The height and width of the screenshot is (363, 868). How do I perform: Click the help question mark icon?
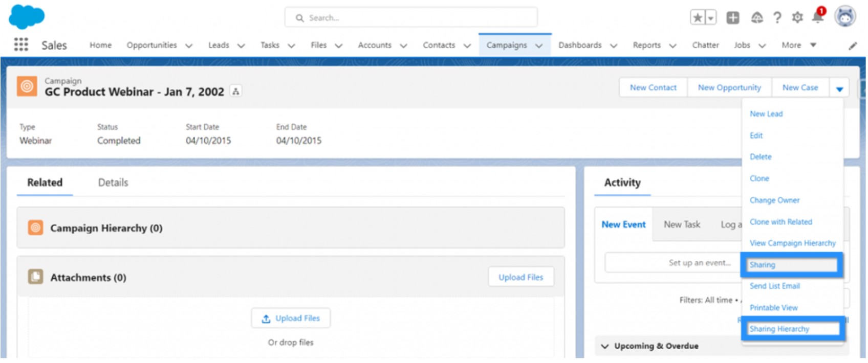tap(777, 18)
